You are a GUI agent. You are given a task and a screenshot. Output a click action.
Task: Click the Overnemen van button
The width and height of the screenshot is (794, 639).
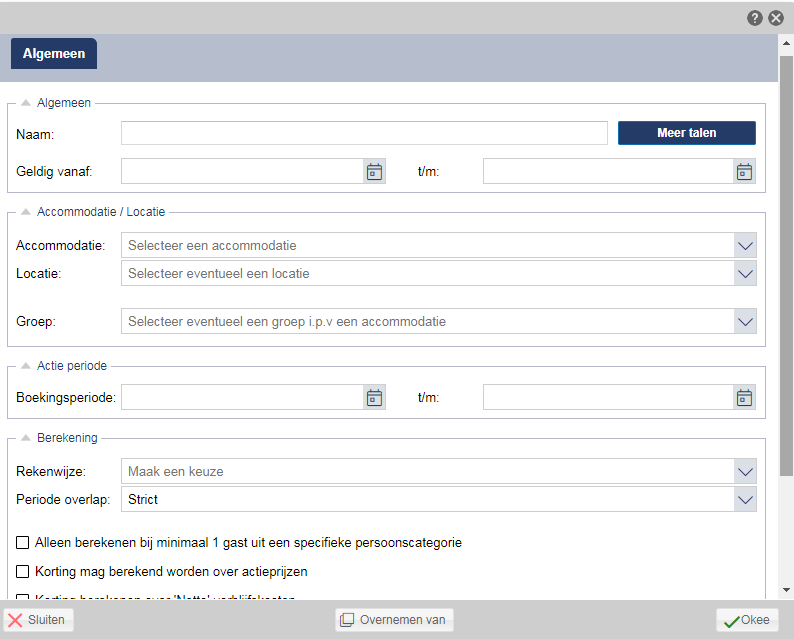pyautogui.click(x=394, y=620)
